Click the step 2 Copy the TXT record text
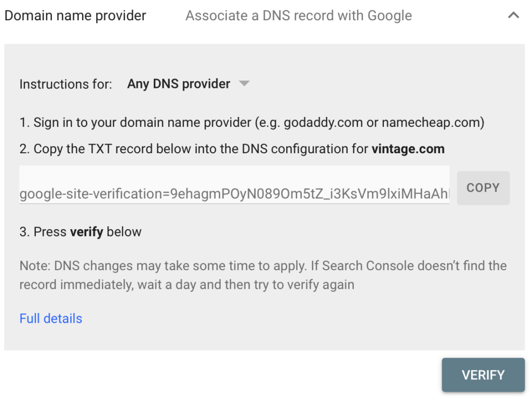532x397 pixels. [x=130, y=149]
